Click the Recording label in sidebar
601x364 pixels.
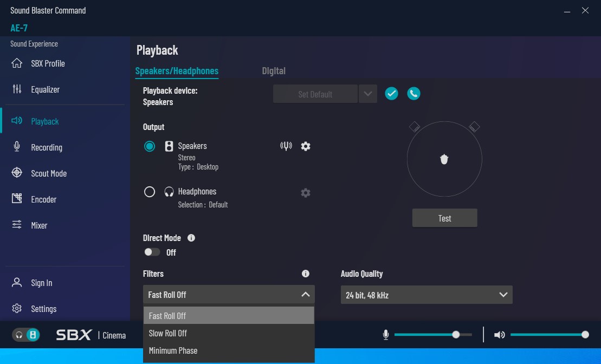(47, 147)
